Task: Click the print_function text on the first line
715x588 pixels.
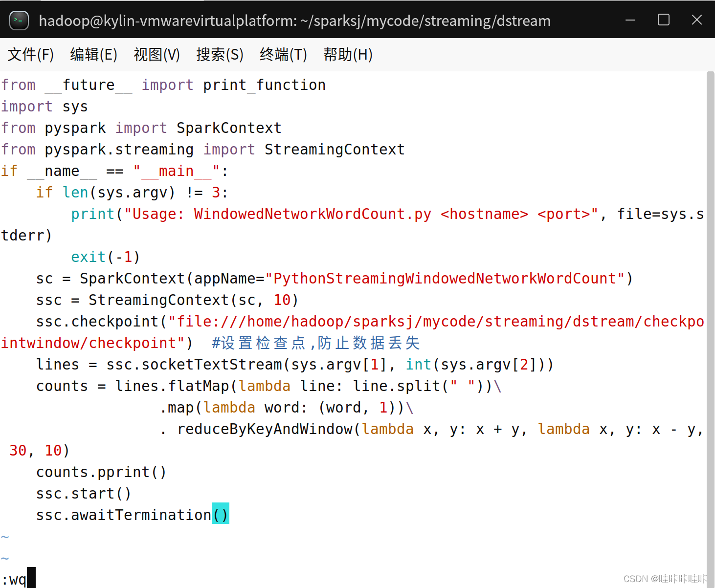Action: [264, 85]
